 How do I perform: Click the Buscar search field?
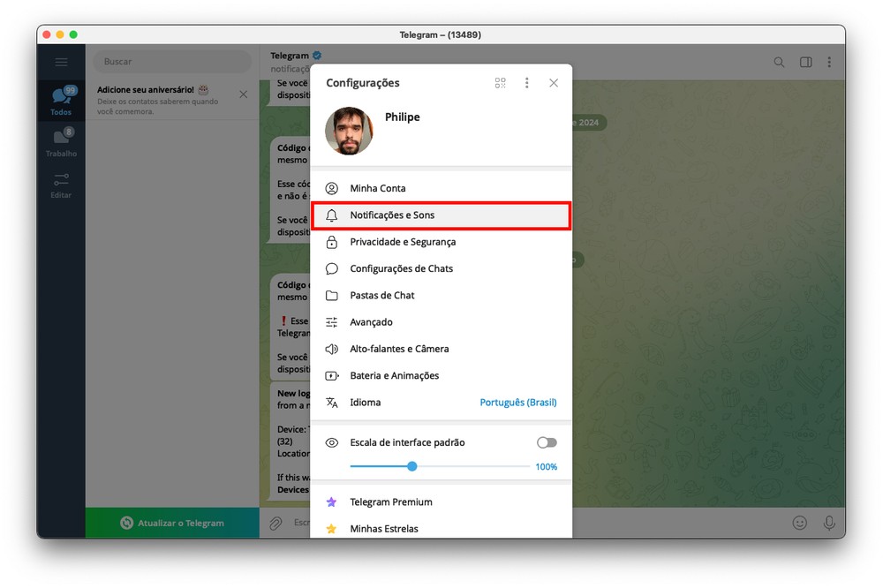click(172, 62)
